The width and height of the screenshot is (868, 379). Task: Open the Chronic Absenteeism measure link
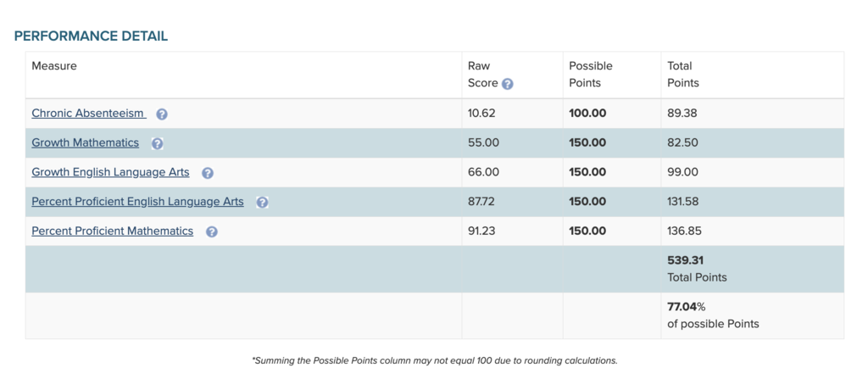[88, 113]
